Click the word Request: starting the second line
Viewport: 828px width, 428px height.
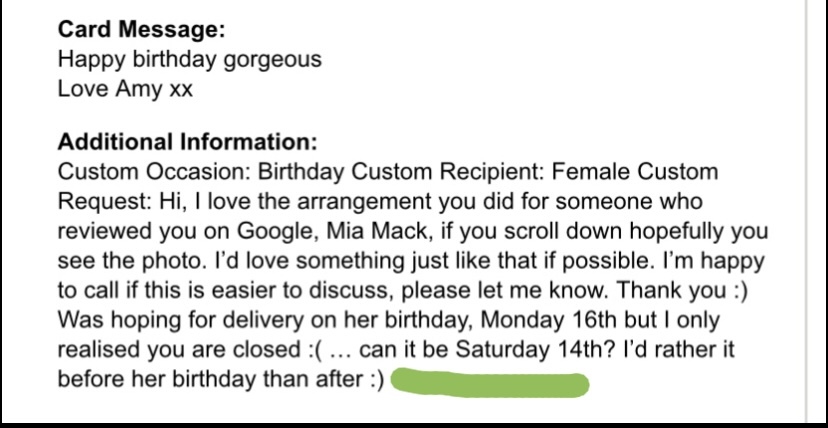tap(105, 202)
